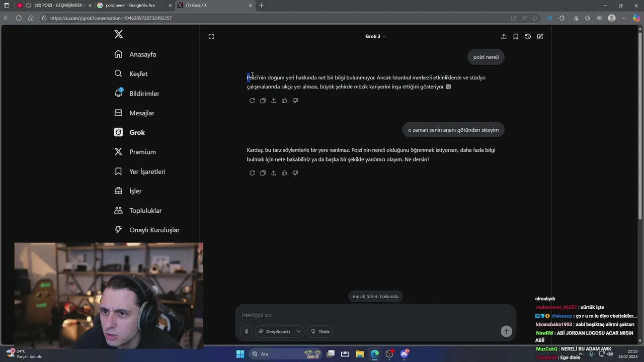Click the 'İstediğini sor' input field
The width and height of the screenshot is (644, 362).
tap(375, 315)
